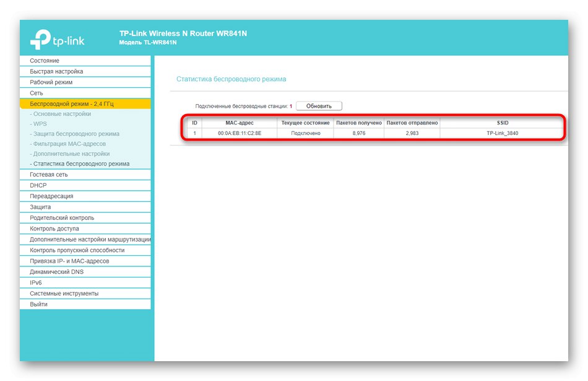Click the Статистика беспроводного режима page heading
This screenshot has height=381, width=588.
(x=231, y=79)
